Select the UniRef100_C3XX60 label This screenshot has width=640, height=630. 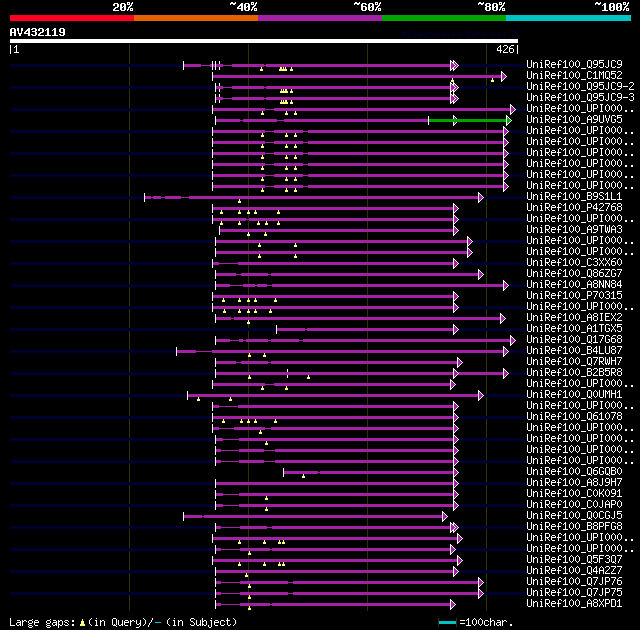[574, 262]
